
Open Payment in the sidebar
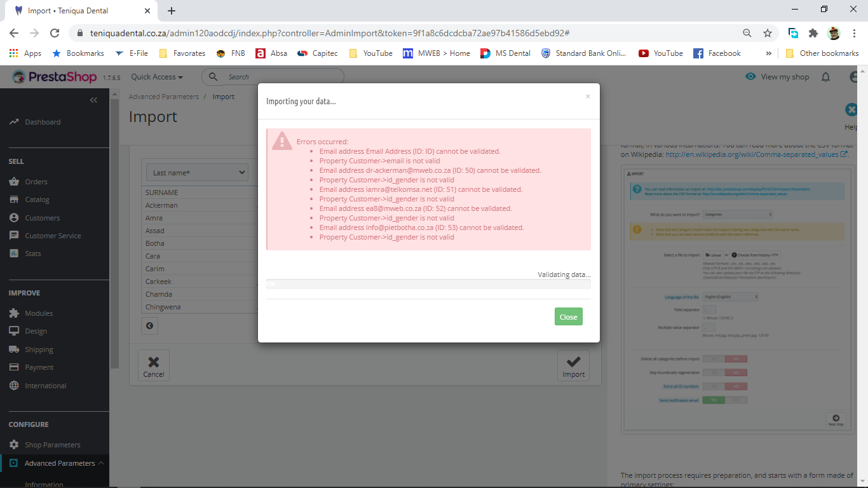39,367
